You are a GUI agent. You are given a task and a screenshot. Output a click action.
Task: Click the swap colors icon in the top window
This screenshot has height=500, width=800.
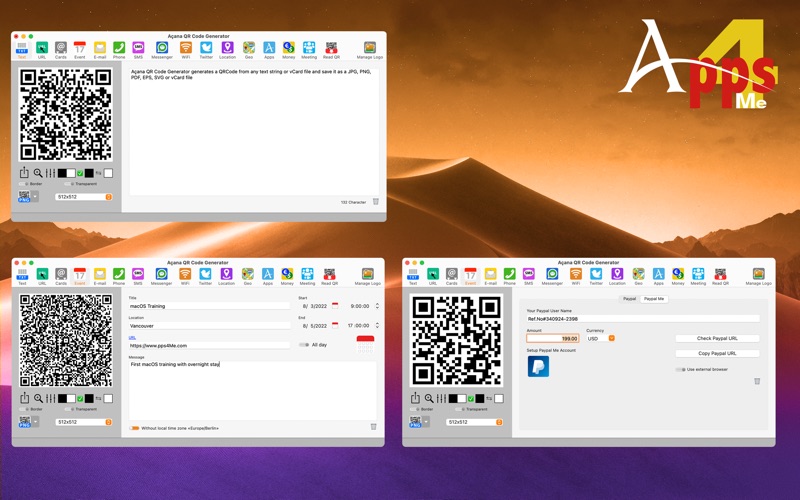pos(98,173)
